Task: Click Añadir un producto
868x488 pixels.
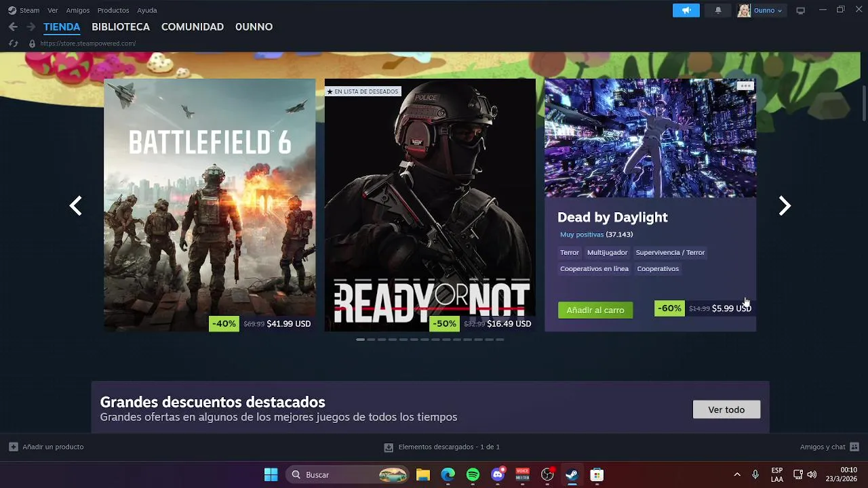Action: point(46,447)
